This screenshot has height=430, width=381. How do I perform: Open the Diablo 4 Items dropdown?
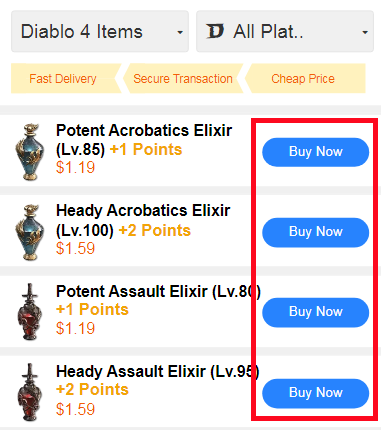point(100,31)
